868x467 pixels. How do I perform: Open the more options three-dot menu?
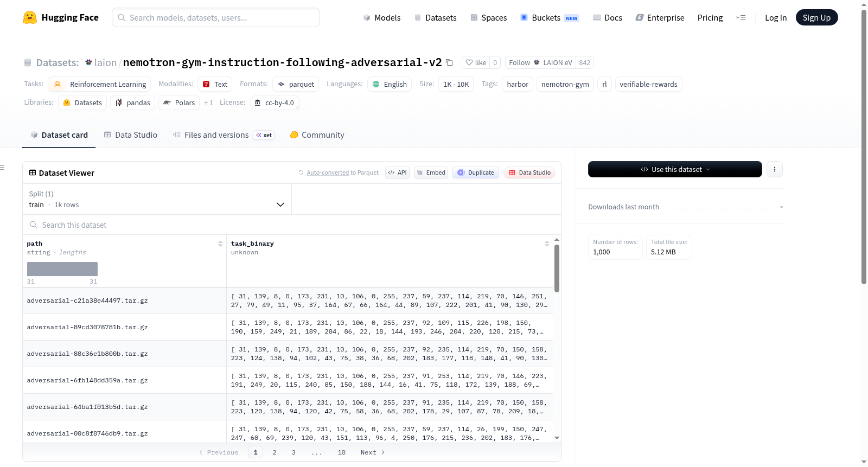tap(774, 169)
